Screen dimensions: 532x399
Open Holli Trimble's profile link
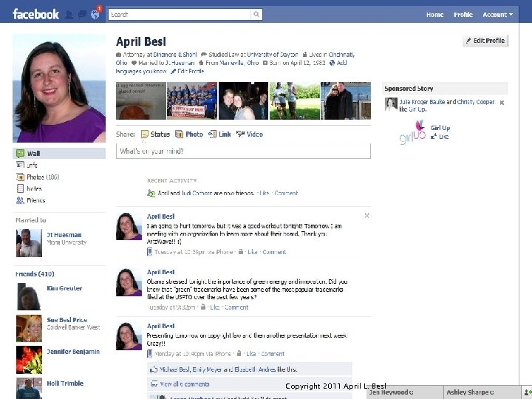point(65,383)
